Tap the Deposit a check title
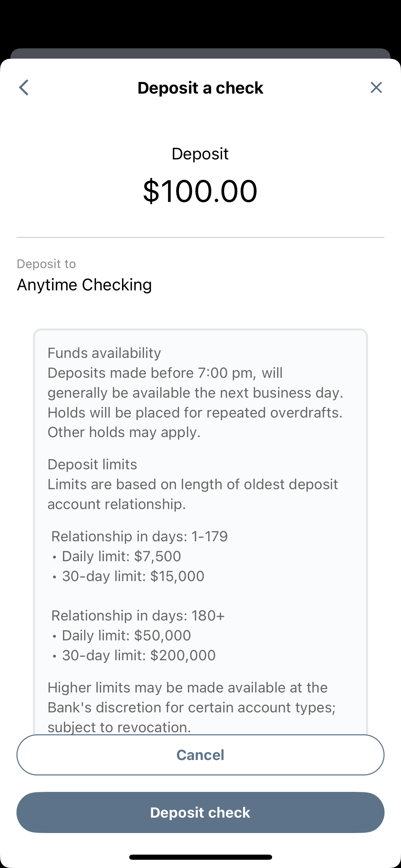 (200, 88)
